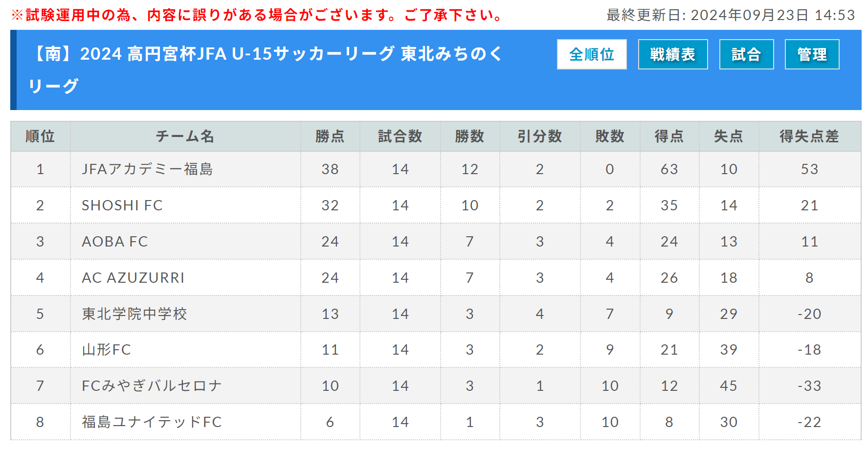This screenshot has height=451, width=868.
Task: Select the 順位 column header
Action: coord(40,136)
